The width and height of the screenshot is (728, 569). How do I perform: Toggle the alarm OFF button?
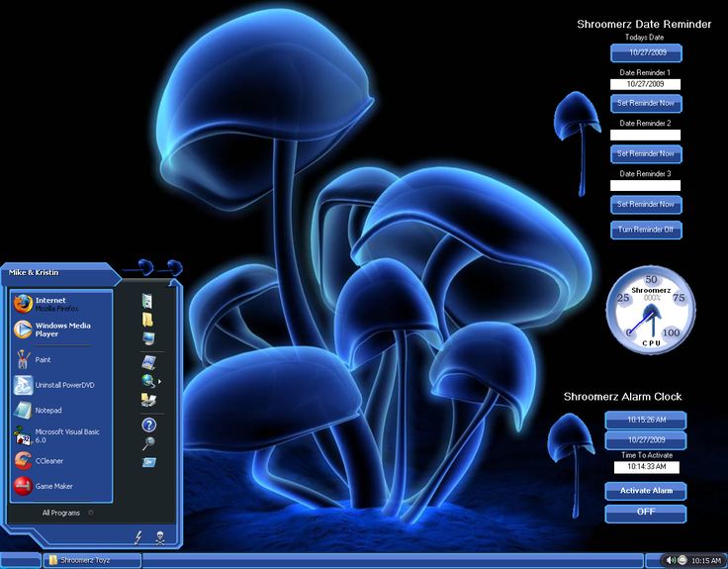coord(645,514)
